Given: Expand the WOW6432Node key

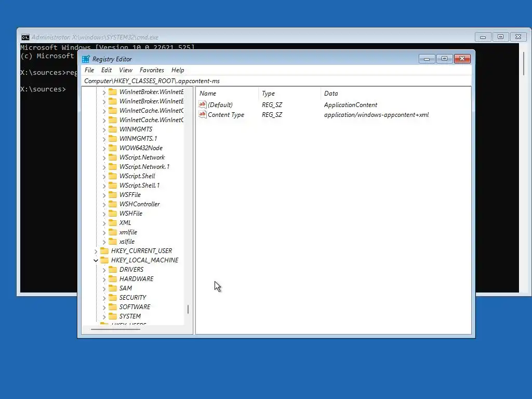Looking at the screenshot, I should click(104, 148).
